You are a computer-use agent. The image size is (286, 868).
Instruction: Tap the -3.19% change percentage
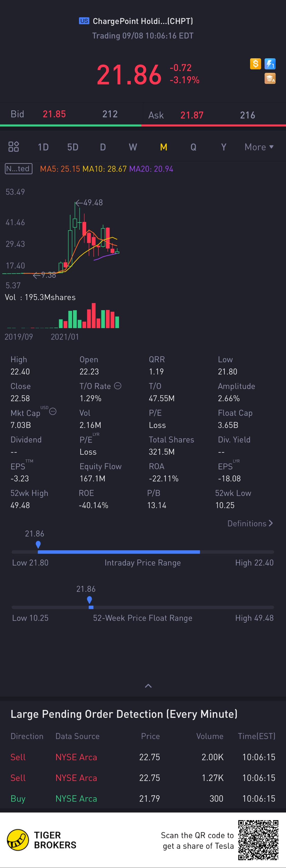(x=184, y=80)
